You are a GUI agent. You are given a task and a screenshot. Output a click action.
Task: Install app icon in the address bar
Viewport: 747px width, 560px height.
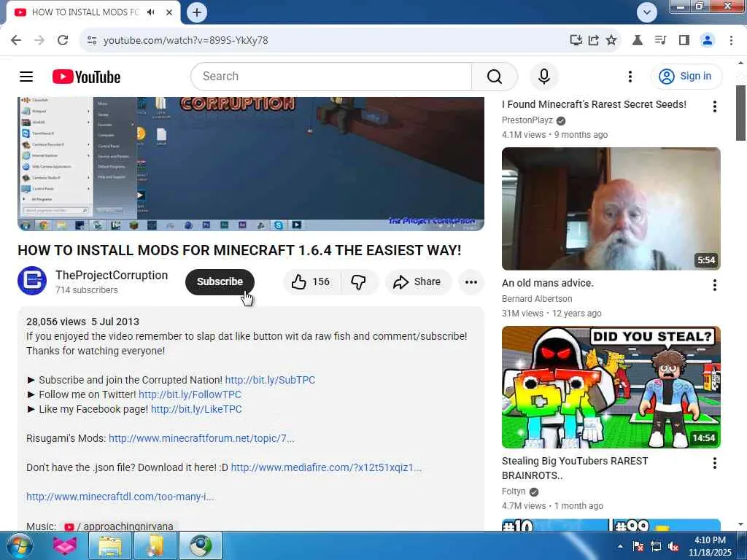tap(576, 40)
